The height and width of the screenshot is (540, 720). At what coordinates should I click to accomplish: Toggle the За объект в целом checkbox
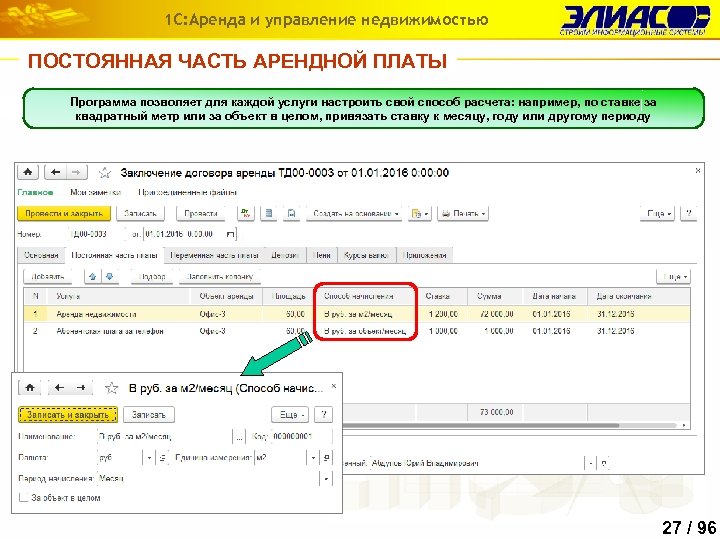[x=22, y=497]
